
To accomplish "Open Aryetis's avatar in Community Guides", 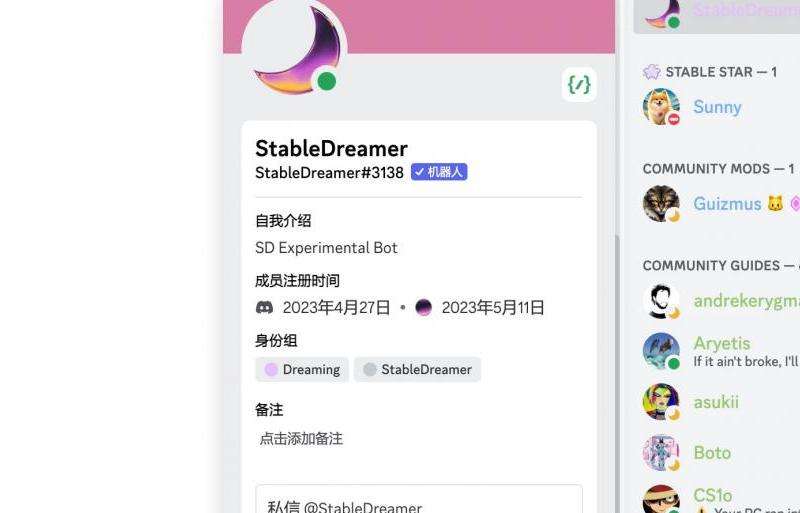I will [661, 351].
